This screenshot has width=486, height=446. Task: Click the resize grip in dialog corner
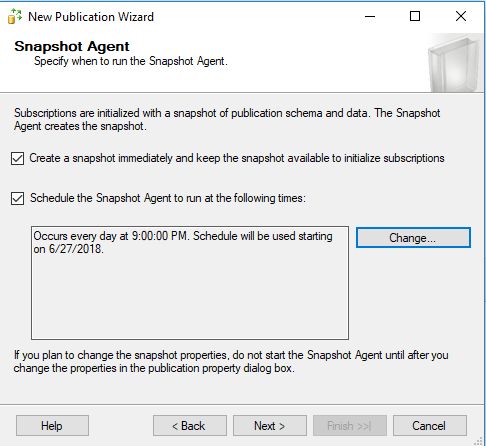(479, 441)
